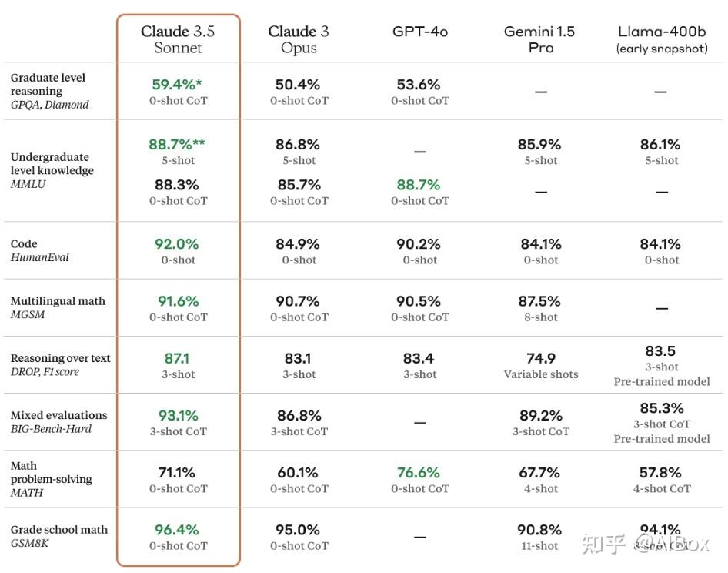Click the Grade school math GSM8K label

(x=58, y=536)
